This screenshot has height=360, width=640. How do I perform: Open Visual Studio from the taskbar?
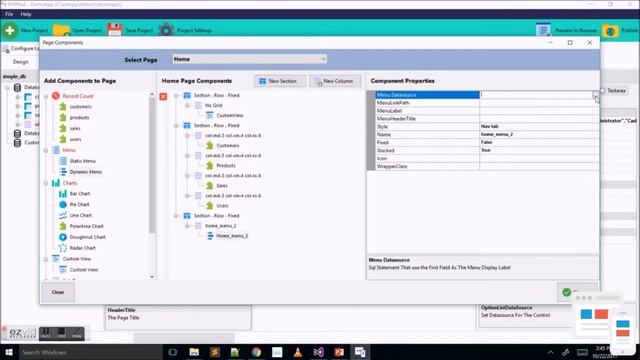click(319, 352)
